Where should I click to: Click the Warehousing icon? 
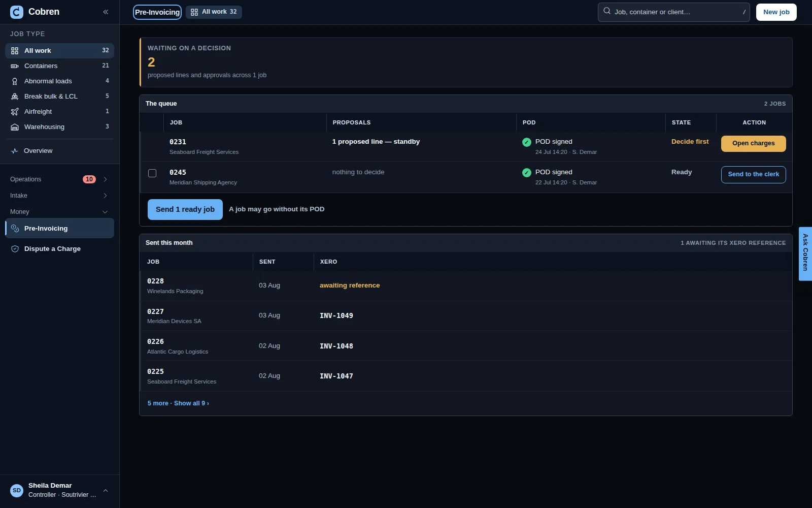point(15,127)
